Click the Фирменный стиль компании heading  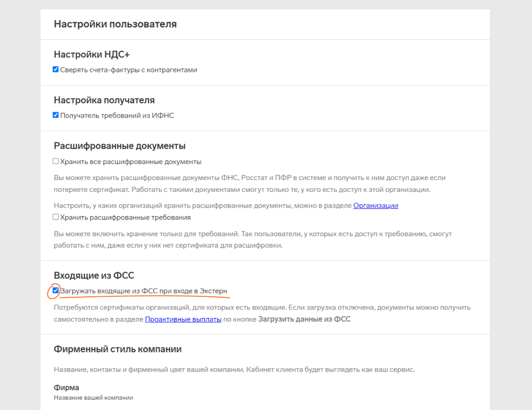click(x=117, y=349)
